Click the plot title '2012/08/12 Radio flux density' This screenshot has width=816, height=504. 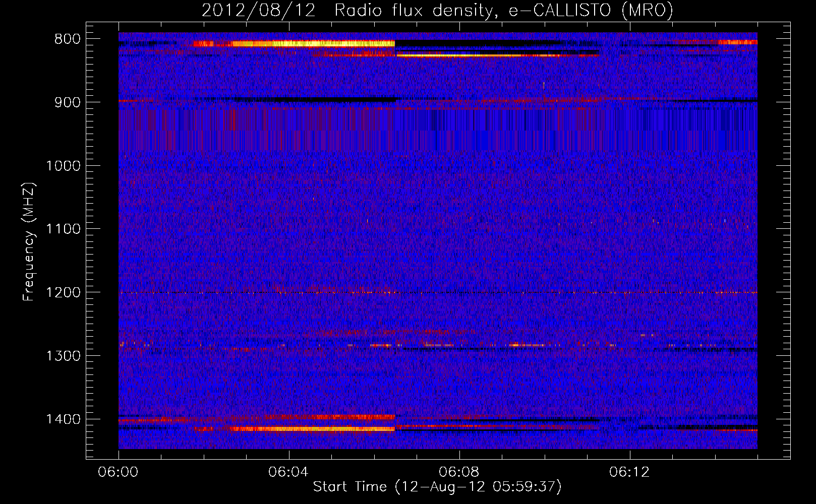437,11
